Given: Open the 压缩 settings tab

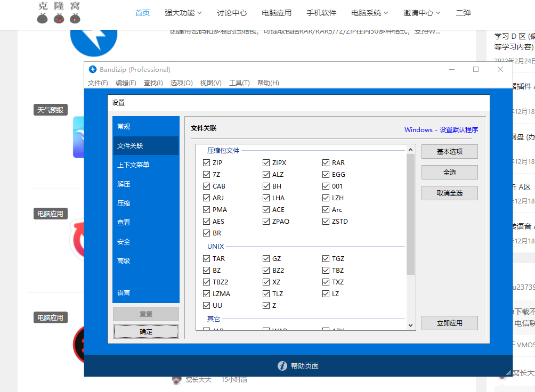Looking at the screenshot, I should coord(145,203).
